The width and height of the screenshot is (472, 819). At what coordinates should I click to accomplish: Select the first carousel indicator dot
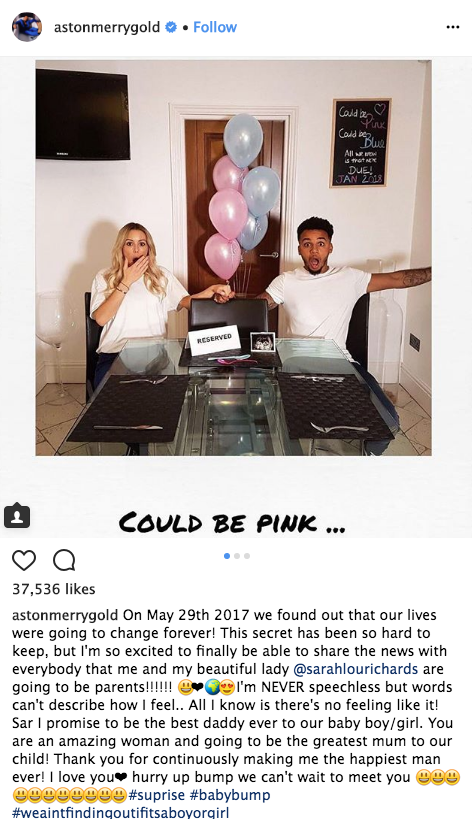pyautogui.click(x=227, y=556)
